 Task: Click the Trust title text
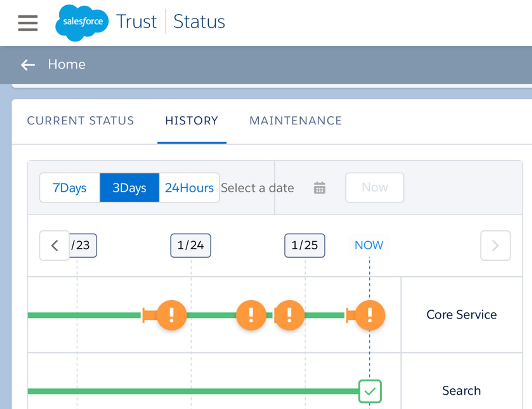tap(137, 22)
